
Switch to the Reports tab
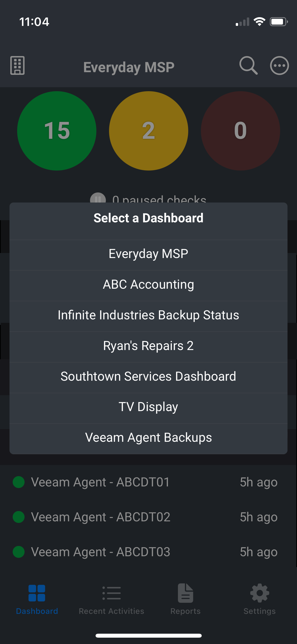click(x=185, y=599)
